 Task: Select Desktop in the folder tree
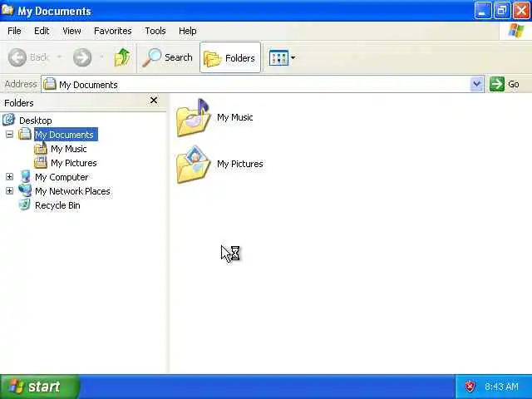pyautogui.click(x=35, y=121)
